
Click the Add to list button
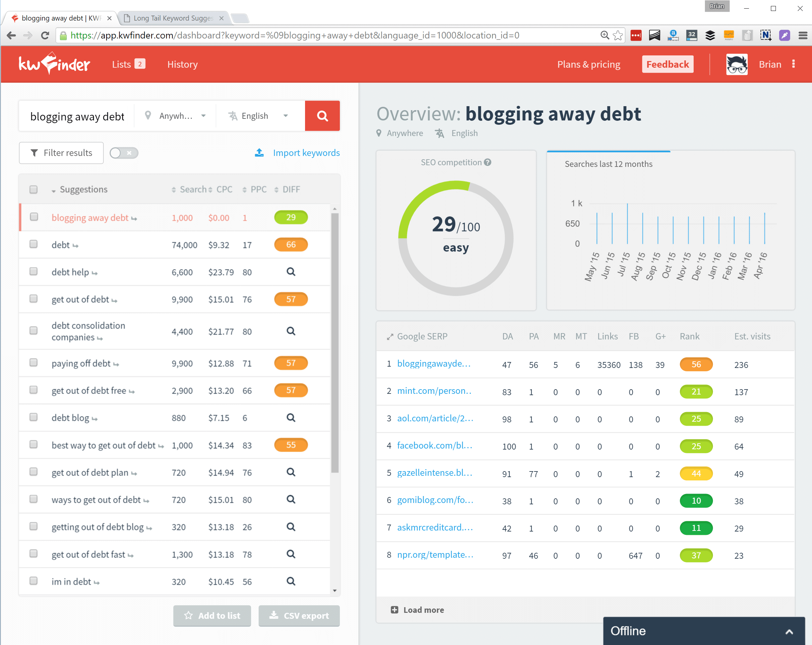click(212, 615)
